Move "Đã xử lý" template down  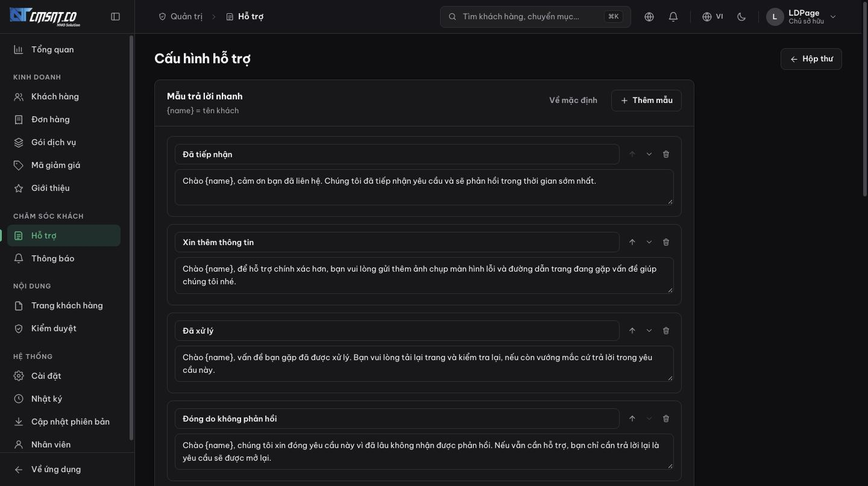point(649,331)
